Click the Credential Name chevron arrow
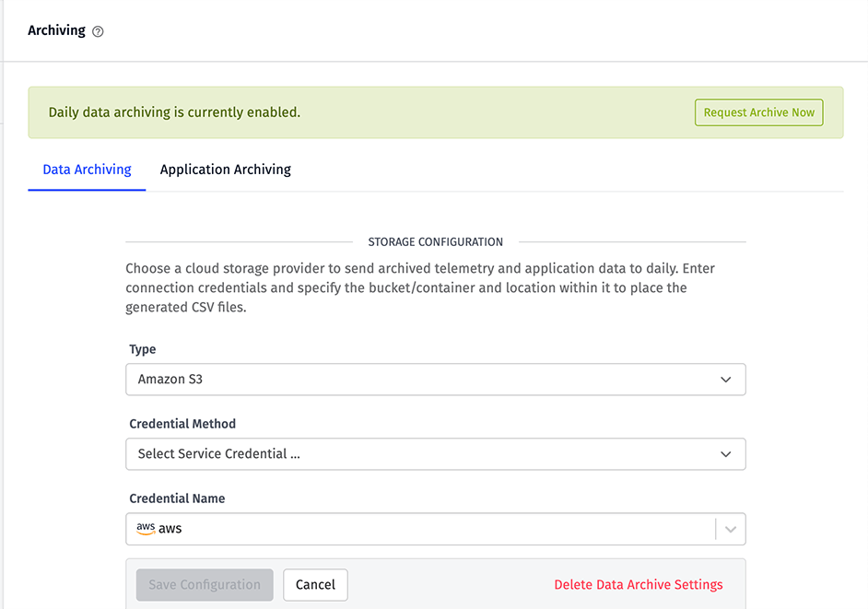 [x=731, y=529]
